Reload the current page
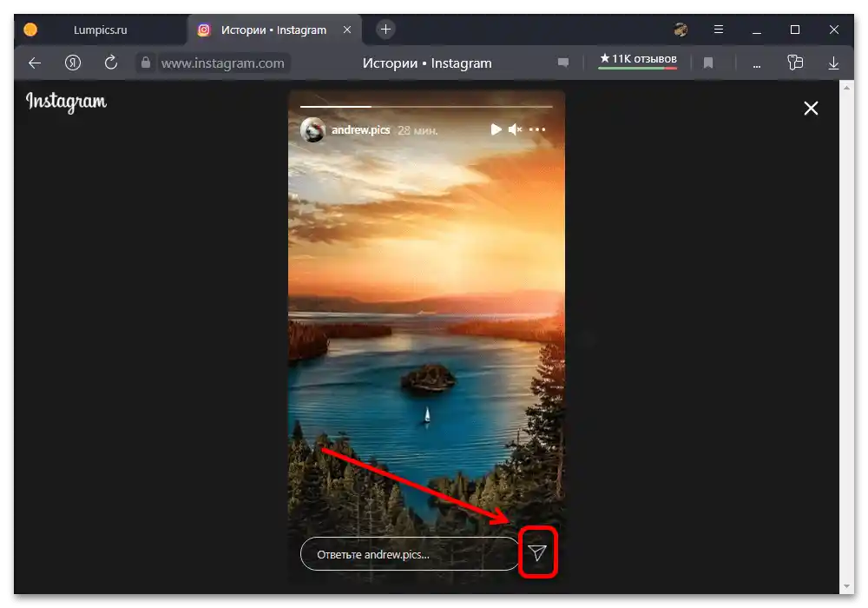The height and width of the screenshot is (608, 868). click(x=111, y=63)
